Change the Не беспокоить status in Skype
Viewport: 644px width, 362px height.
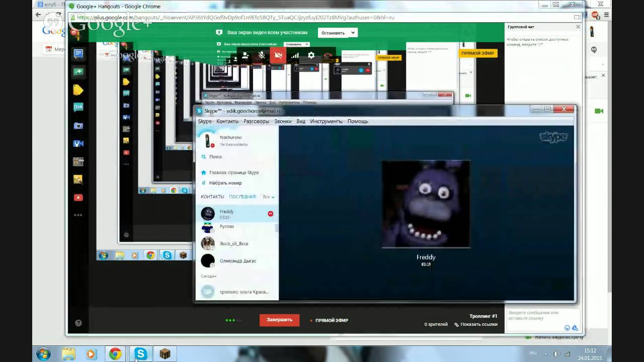[233, 144]
